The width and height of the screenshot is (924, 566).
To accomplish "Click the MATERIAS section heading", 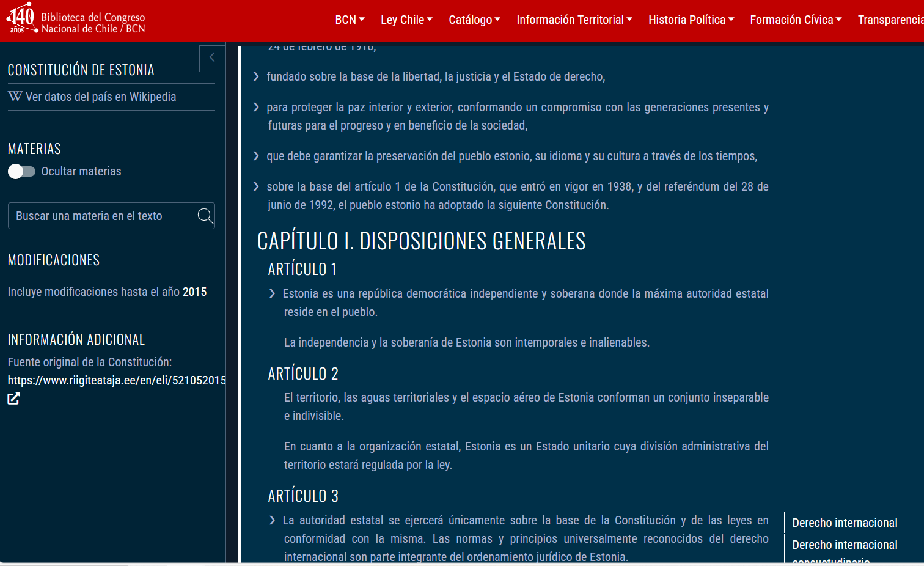I will coord(34,149).
